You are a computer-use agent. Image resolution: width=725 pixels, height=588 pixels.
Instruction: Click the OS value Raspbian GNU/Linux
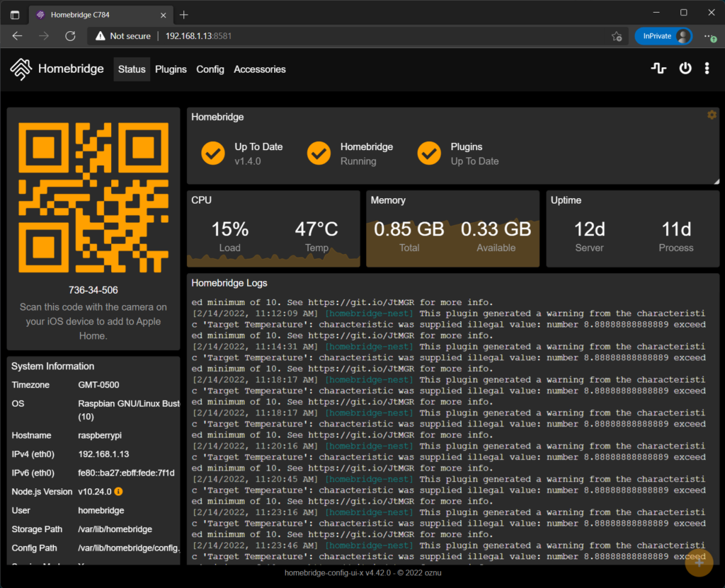129,410
